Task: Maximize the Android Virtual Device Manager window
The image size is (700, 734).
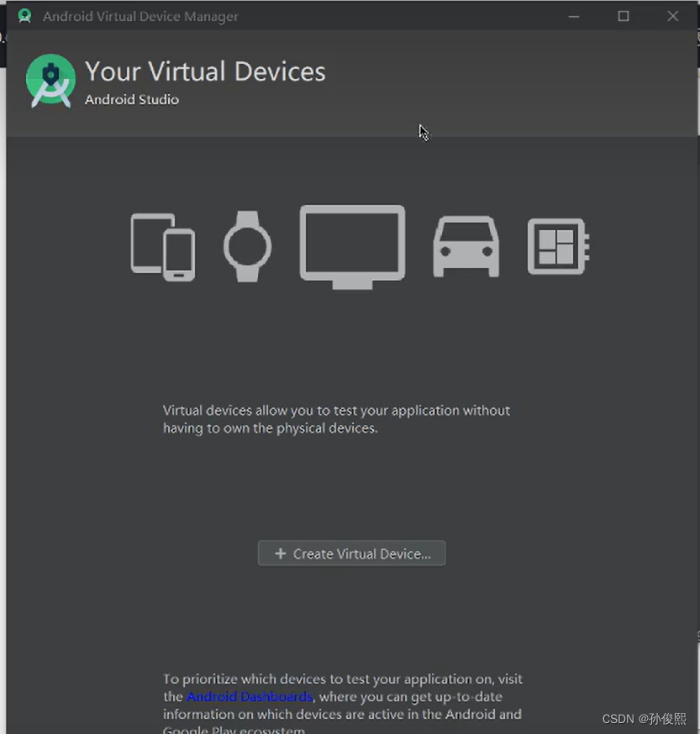Action: pyautogui.click(x=624, y=17)
